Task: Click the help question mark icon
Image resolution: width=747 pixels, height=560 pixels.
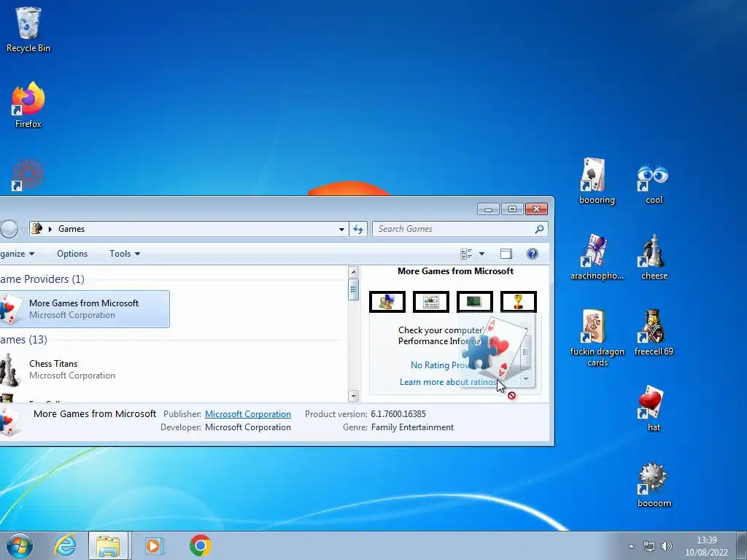Action: pyautogui.click(x=532, y=254)
